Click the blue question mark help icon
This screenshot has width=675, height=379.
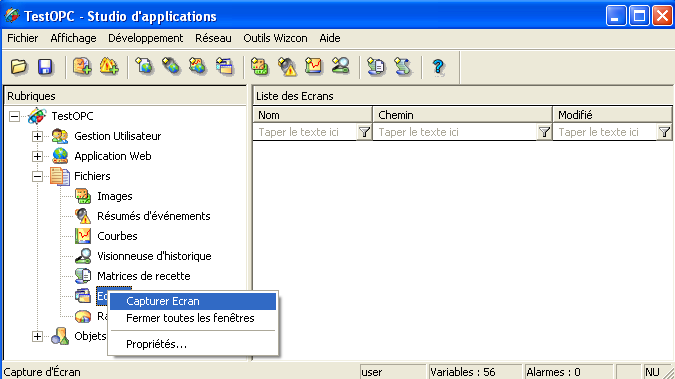(x=438, y=67)
